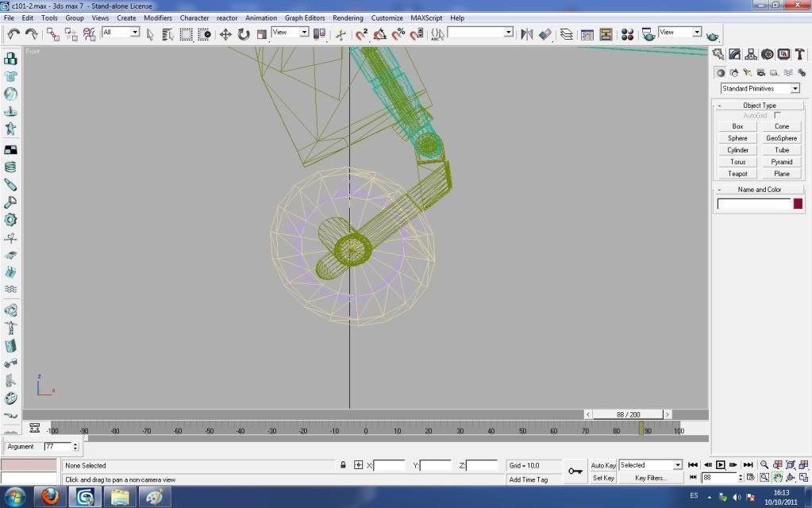The height and width of the screenshot is (508, 812).
Task: Toggle the AutoGrid checkbox
Action: [x=777, y=116]
